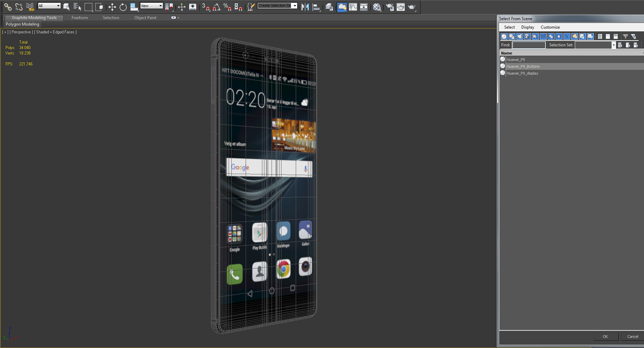Click the Find input field

pyautogui.click(x=529, y=45)
